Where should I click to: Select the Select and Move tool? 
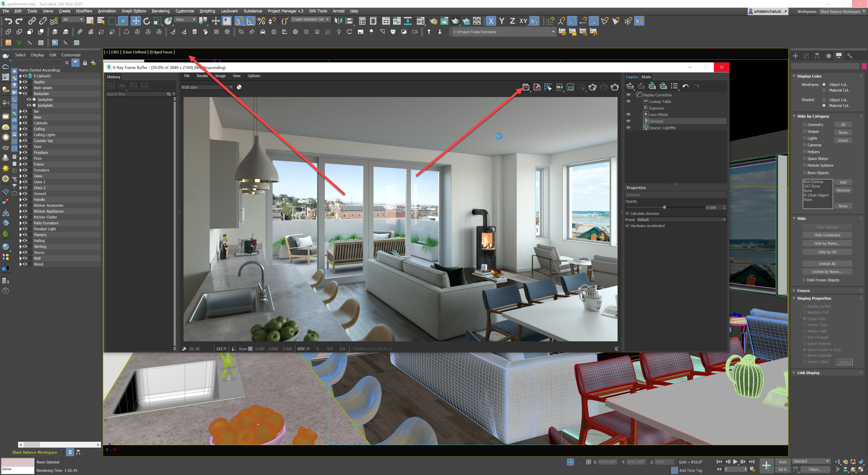[135, 21]
